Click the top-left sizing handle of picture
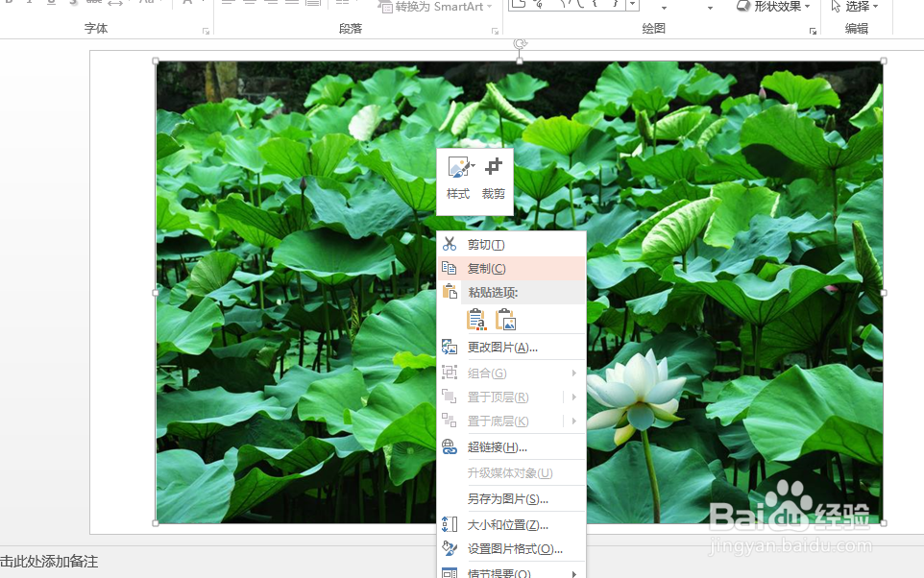Image resolution: width=924 pixels, height=578 pixels. [156, 61]
